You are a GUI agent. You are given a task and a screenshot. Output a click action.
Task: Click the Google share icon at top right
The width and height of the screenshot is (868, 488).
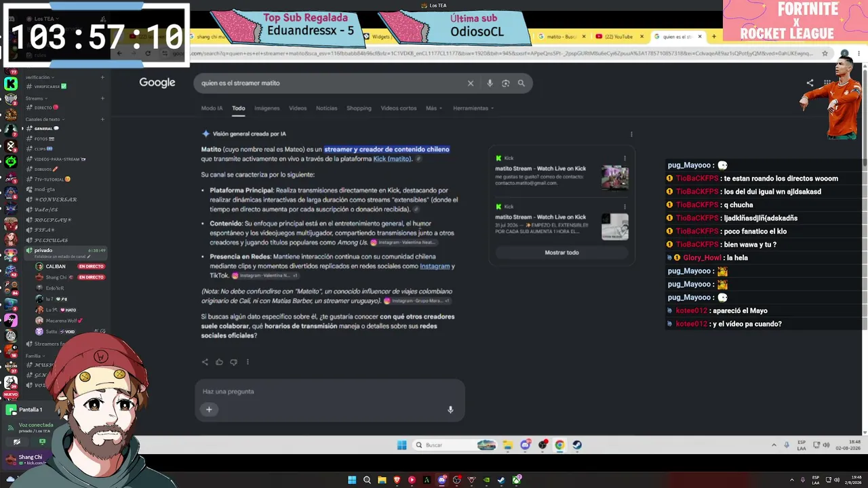point(810,83)
